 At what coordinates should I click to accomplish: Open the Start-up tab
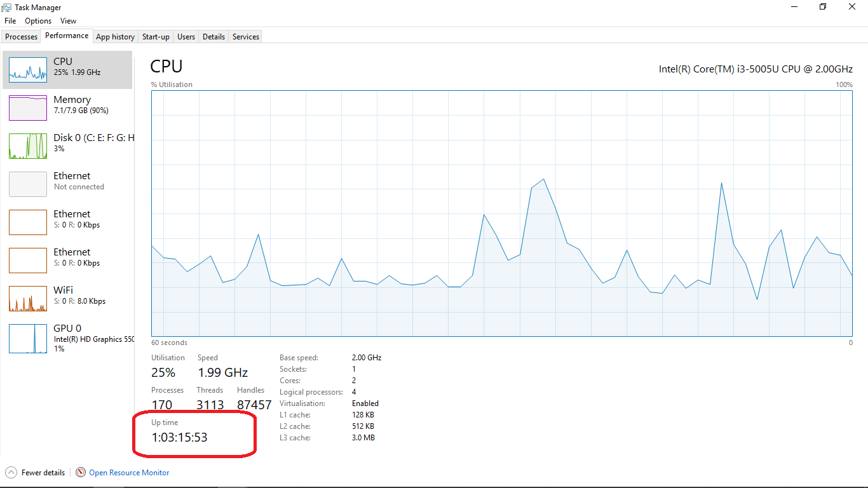click(155, 36)
